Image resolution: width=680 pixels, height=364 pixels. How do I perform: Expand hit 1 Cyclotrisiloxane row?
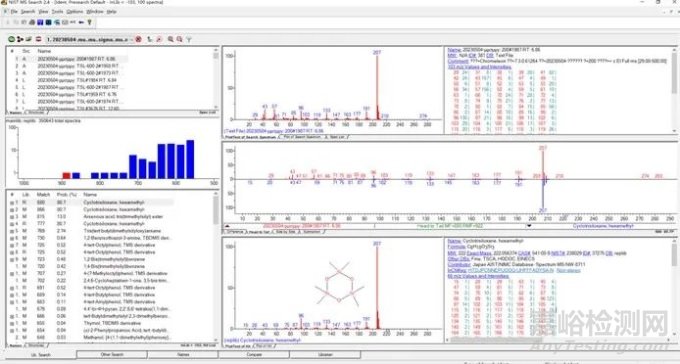pos(12,203)
